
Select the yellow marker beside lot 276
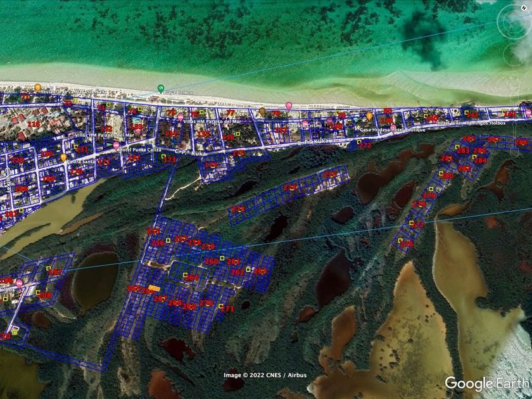pos(400,240)
